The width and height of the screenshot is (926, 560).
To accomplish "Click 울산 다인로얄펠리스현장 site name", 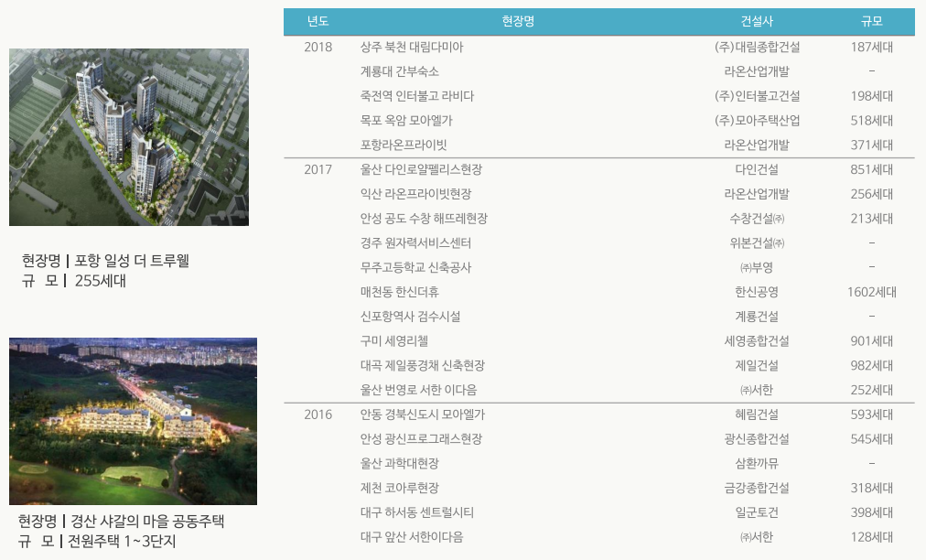I will tap(421, 169).
